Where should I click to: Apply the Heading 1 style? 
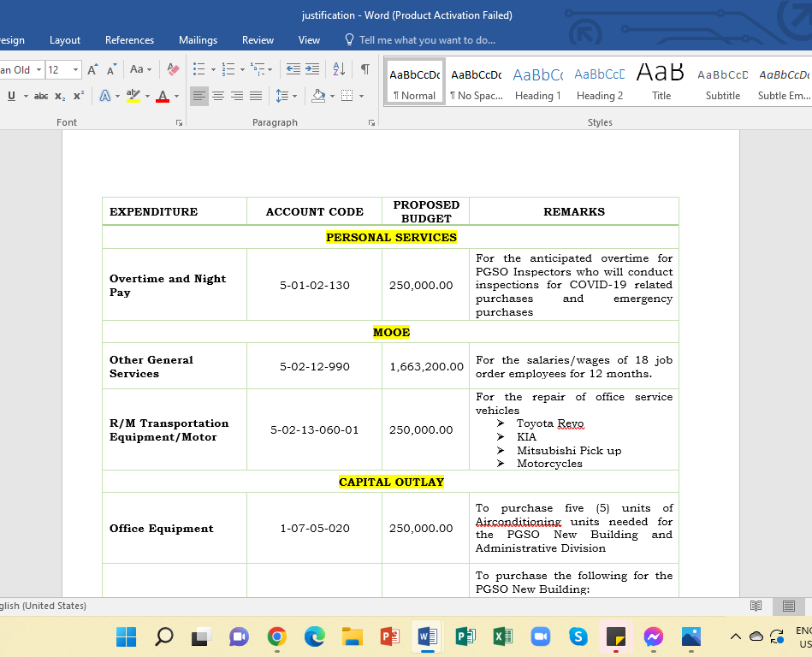click(x=538, y=82)
